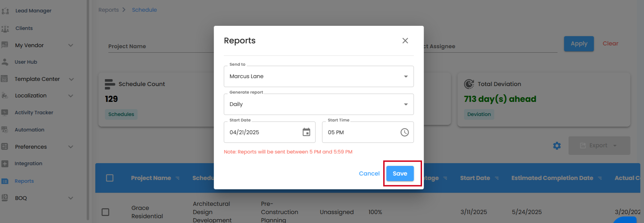The height and width of the screenshot is (223, 644).
Task: Click Architectural Design Development cell
Action: pos(212,212)
